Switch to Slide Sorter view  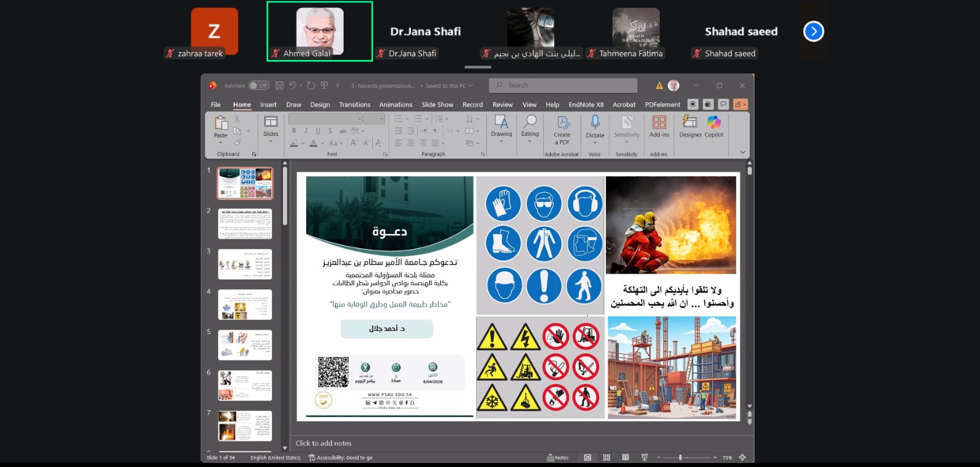(x=606, y=457)
